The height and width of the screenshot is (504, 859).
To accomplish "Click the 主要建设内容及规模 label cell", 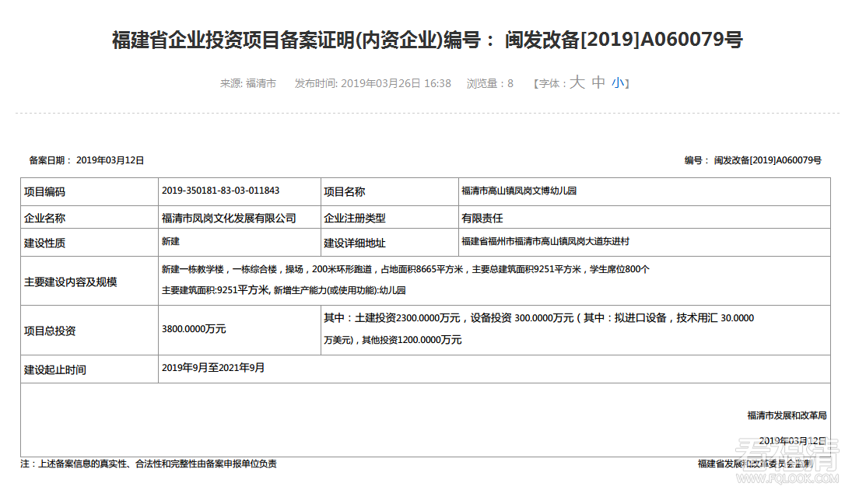I will [89, 281].
